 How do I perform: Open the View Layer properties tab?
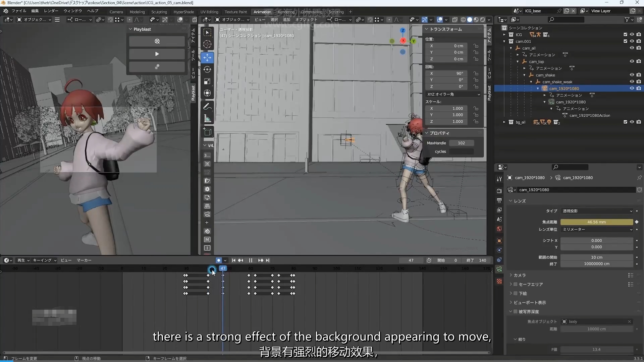(x=499, y=210)
